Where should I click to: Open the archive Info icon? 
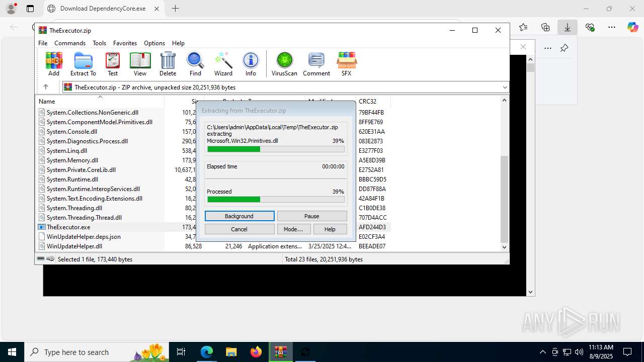pos(251,64)
